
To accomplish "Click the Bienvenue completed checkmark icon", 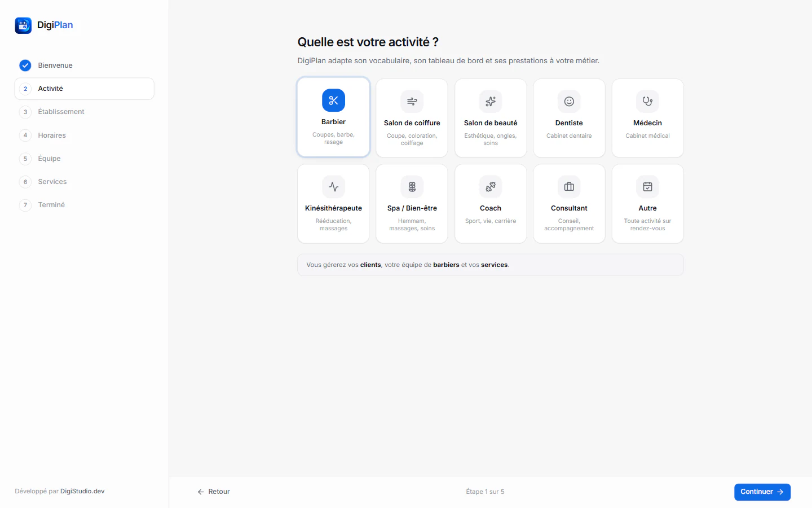I will pos(25,65).
